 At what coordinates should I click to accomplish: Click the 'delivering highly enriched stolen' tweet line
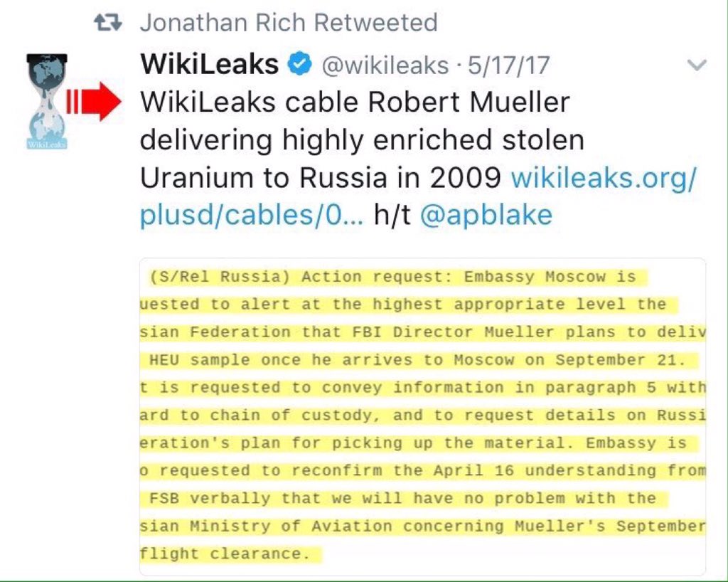tap(362, 140)
